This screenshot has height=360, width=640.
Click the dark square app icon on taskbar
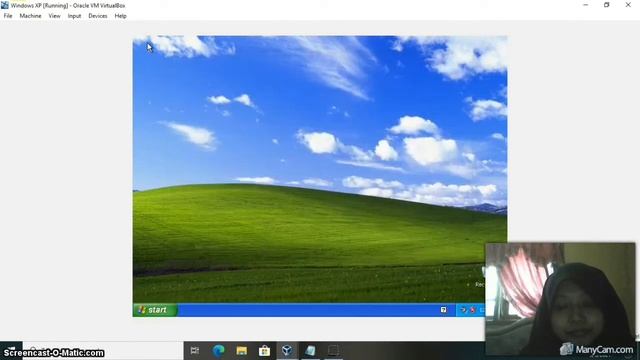pyautogui.click(x=333, y=350)
